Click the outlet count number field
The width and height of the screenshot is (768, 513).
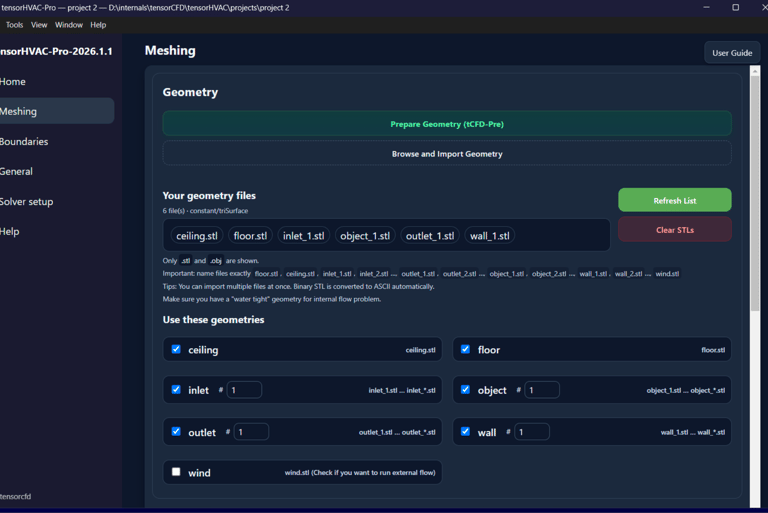(x=252, y=432)
